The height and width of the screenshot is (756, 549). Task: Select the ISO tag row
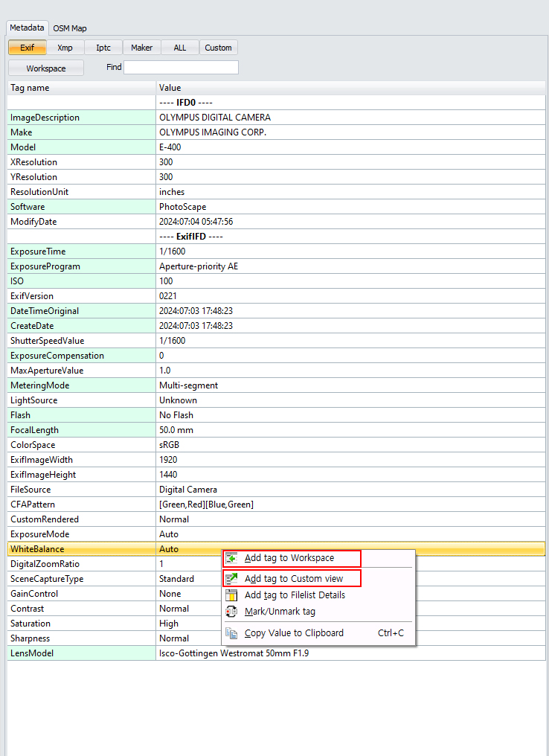click(277, 281)
